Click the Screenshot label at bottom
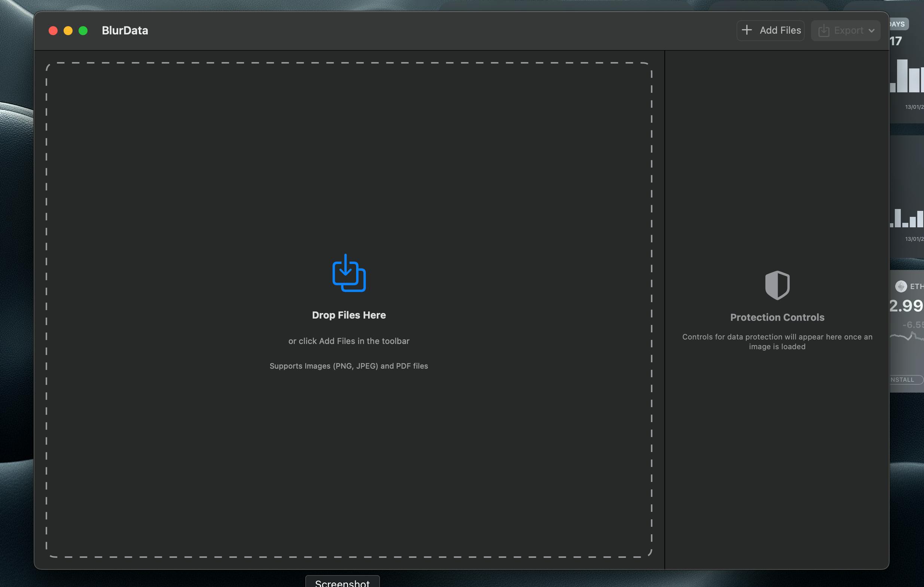 (x=342, y=583)
